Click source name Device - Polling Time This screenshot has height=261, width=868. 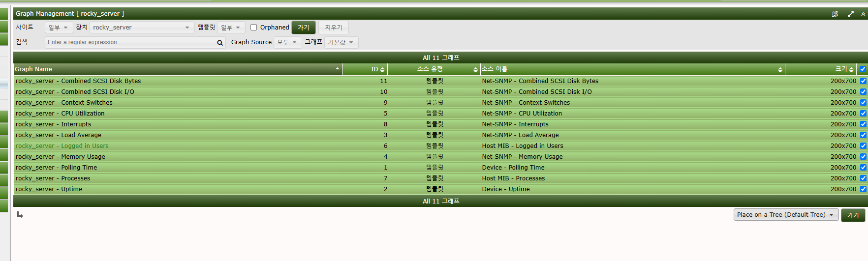[513, 168]
